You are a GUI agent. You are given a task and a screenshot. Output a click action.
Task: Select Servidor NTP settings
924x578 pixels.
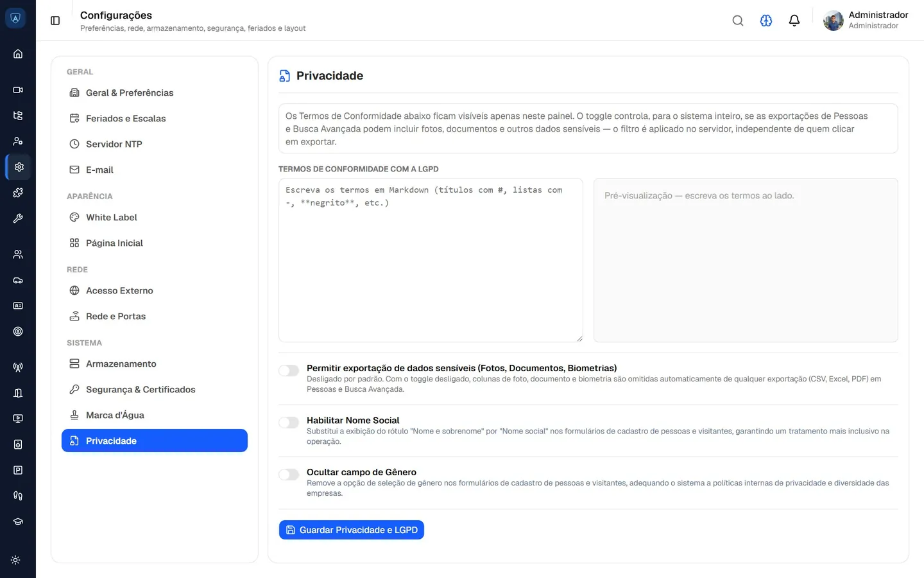click(155, 144)
